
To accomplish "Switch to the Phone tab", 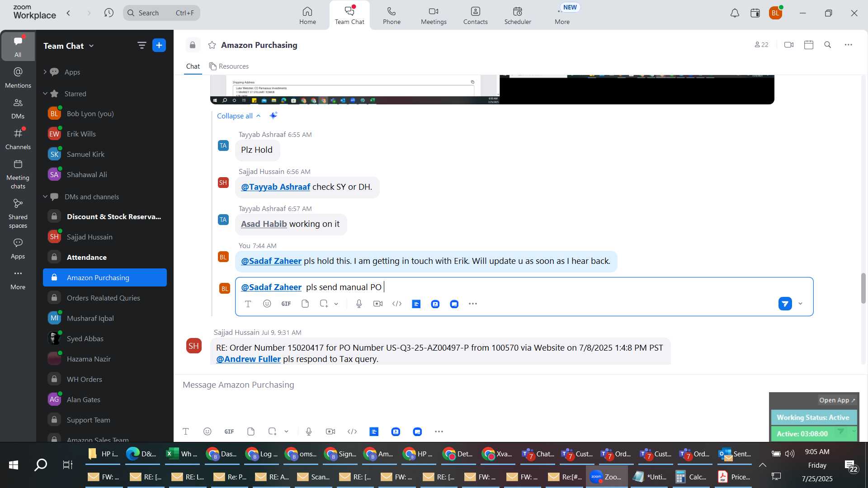I will 392,15.
